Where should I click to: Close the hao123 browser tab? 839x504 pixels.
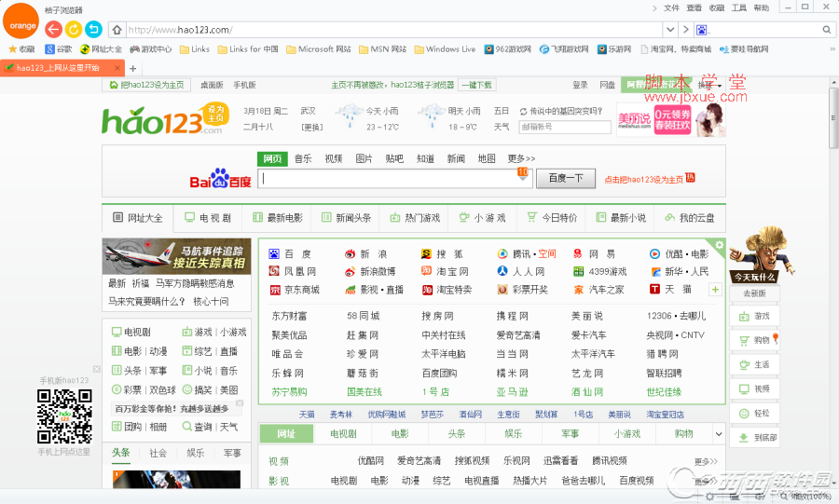(117, 68)
